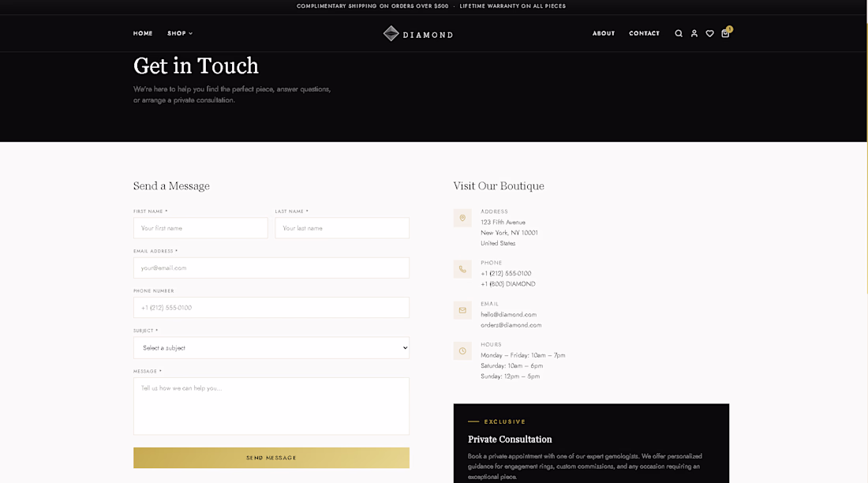
Task: Expand the Shop menu dropdown
Action: pyautogui.click(x=180, y=33)
